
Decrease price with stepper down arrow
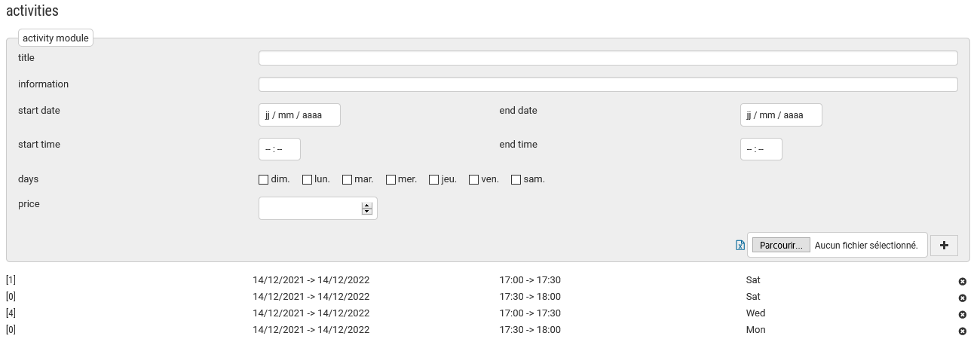coord(367,212)
